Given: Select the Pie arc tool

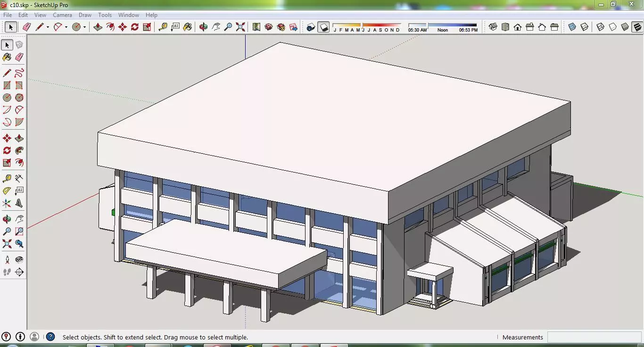Looking at the screenshot, I should [19, 122].
